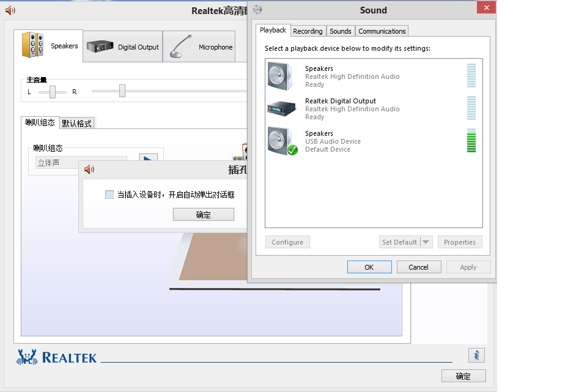Click speaker icon in Realtek title bar

coord(10,10)
